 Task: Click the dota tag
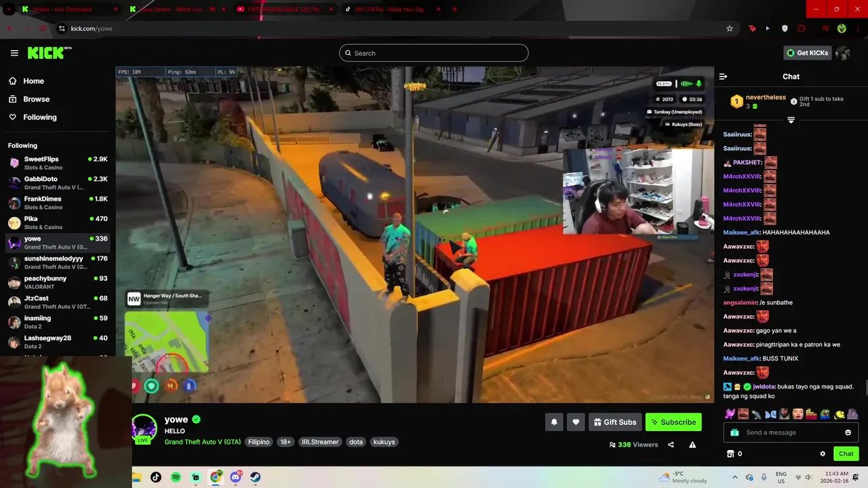tap(356, 442)
